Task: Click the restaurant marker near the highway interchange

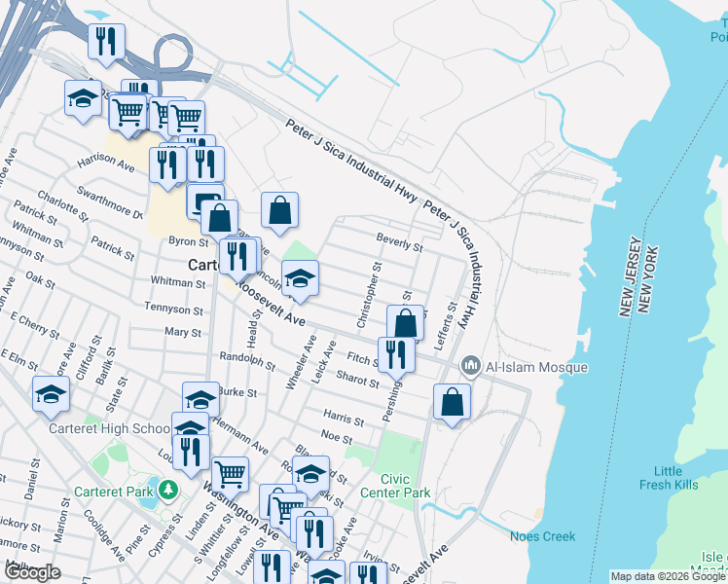Action: pos(106,41)
